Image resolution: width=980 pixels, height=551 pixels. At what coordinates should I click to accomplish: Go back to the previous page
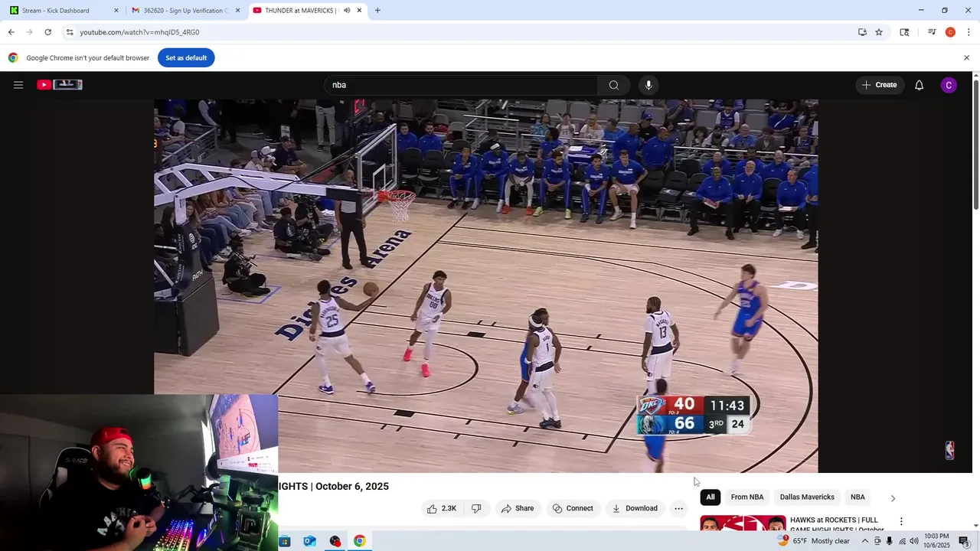11,32
